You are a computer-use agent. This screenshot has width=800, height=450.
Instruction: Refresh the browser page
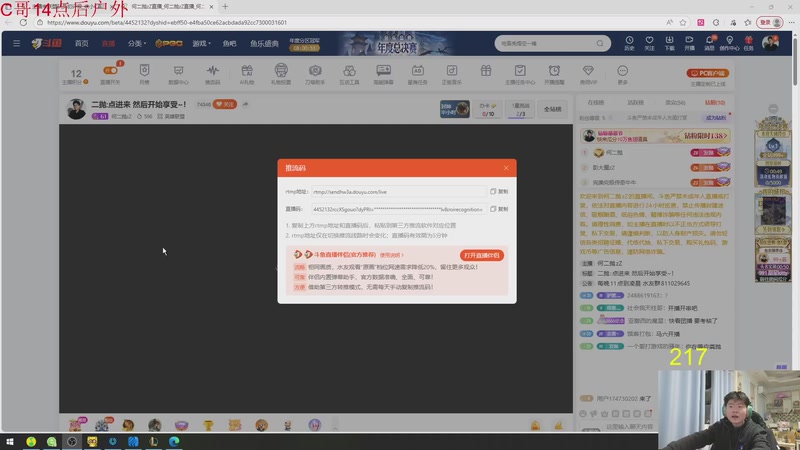click(23, 22)
